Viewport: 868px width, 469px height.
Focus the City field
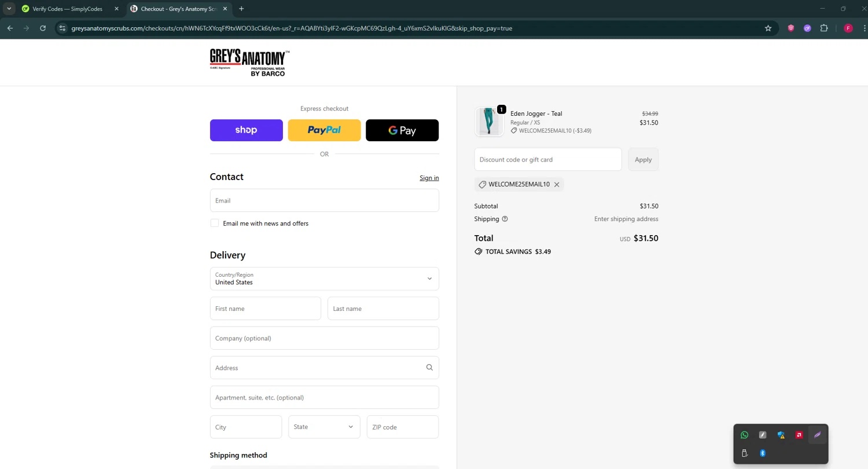tap(246, 427)
